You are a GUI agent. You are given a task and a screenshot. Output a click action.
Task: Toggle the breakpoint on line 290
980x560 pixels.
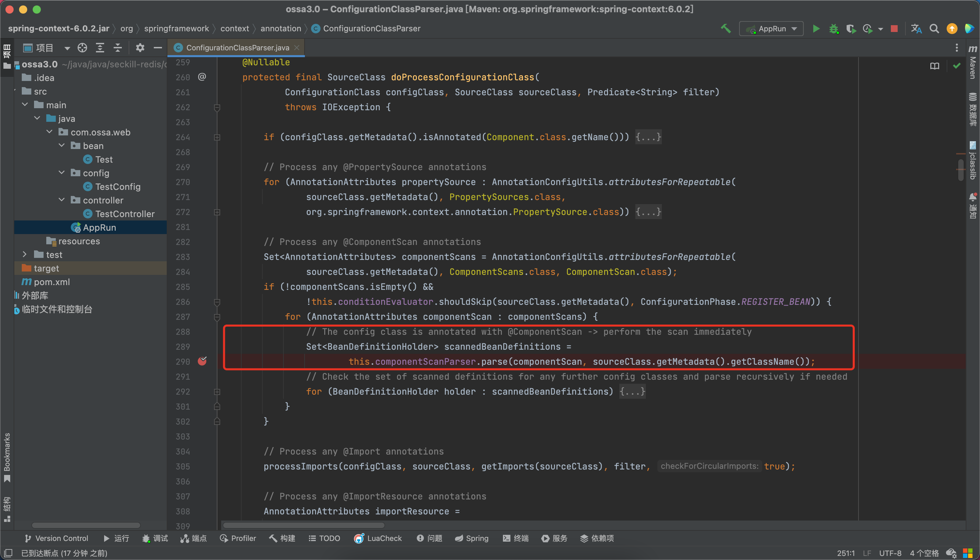pyautogui.click(x=202, y=361)
